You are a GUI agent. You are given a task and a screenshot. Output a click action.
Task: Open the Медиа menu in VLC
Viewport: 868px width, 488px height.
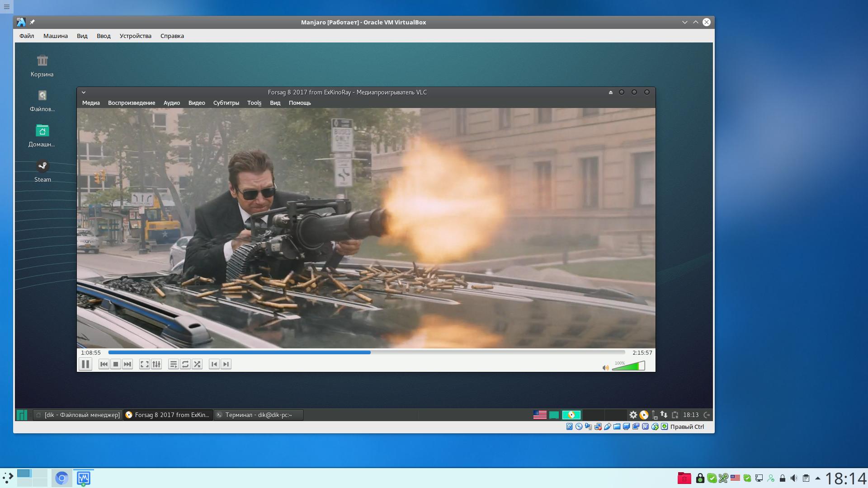coord(91,103)
